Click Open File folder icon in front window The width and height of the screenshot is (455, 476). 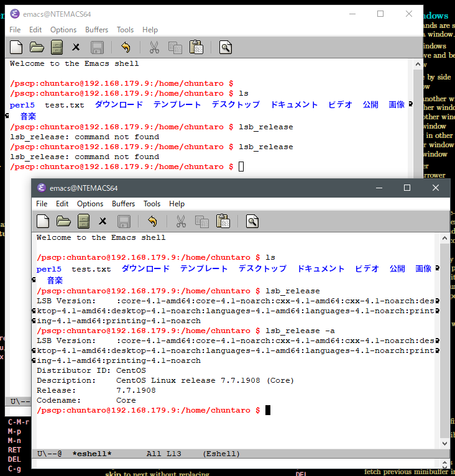coord(63,221)
